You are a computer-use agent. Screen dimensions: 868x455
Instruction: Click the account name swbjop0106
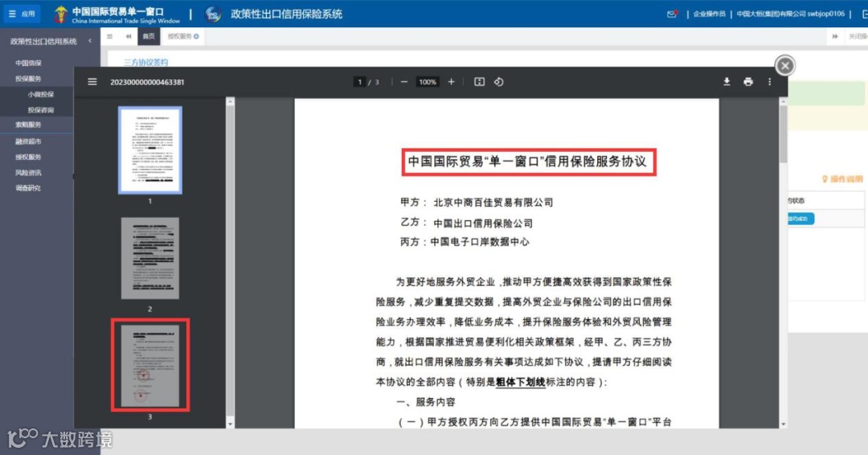825,14
